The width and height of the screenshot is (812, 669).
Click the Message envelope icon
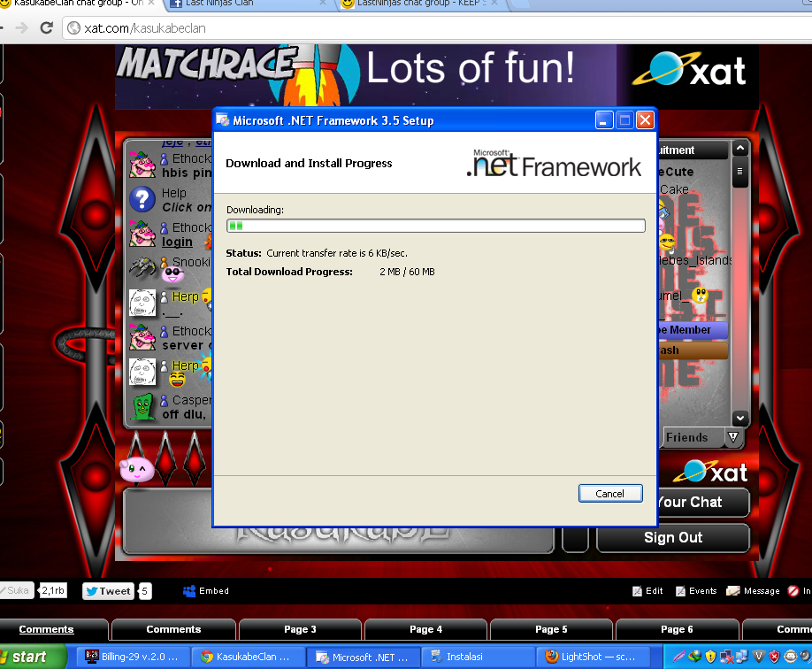pyautogui.click(x=732, y=591)
